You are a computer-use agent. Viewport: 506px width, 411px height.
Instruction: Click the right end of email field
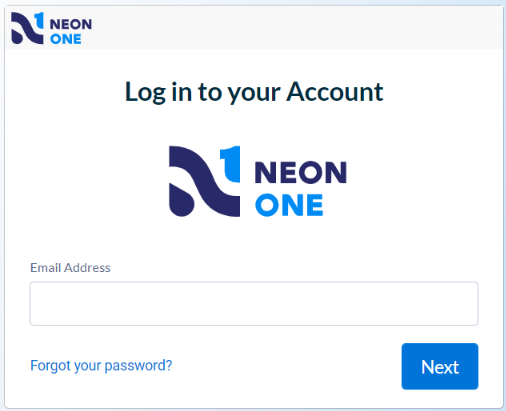tap(468, 303)
